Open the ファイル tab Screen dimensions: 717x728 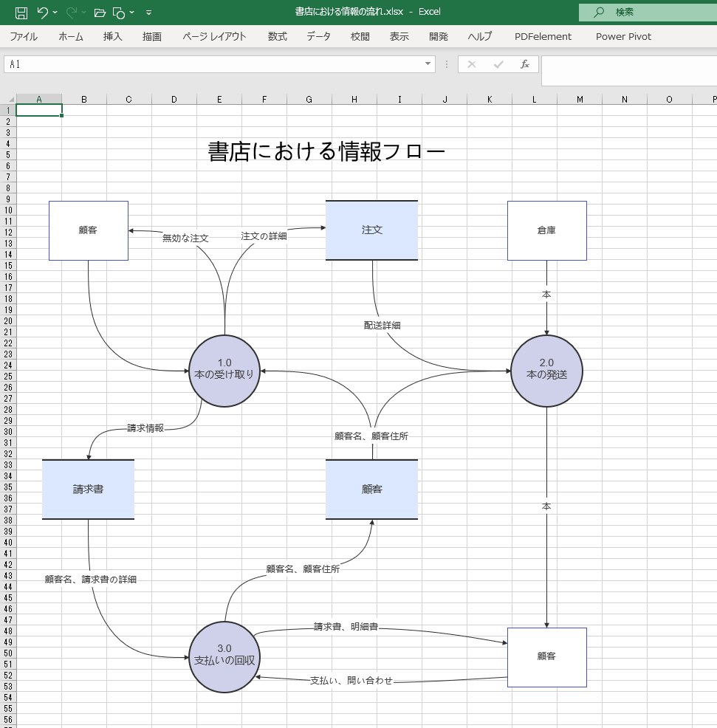[x=24, y=37]
